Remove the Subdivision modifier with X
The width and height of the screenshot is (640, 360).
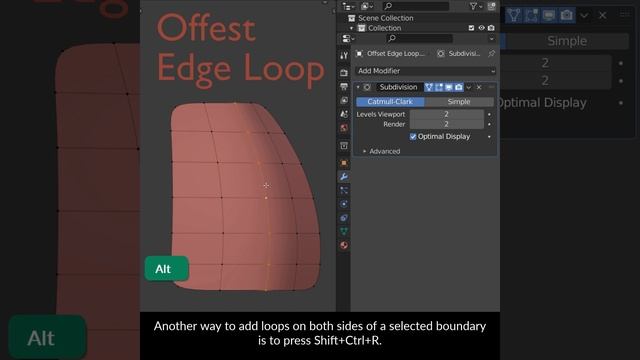coord(479,87)
